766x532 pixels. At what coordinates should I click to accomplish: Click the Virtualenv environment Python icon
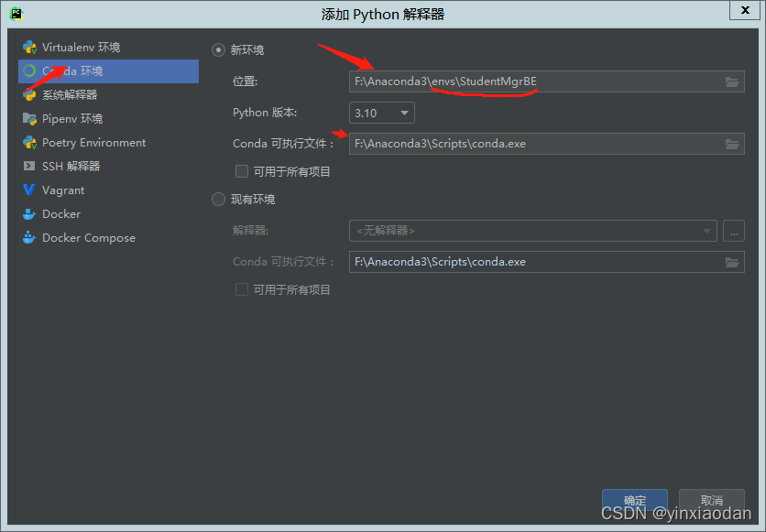tap(30, 48)
